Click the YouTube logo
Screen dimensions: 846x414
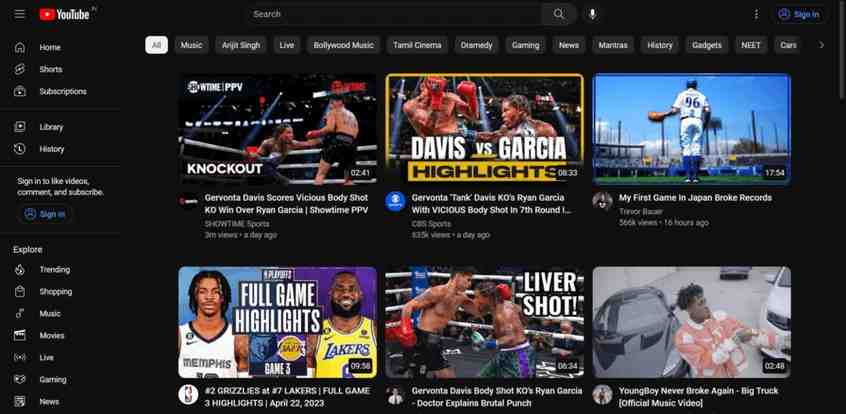tap(65, 15)
